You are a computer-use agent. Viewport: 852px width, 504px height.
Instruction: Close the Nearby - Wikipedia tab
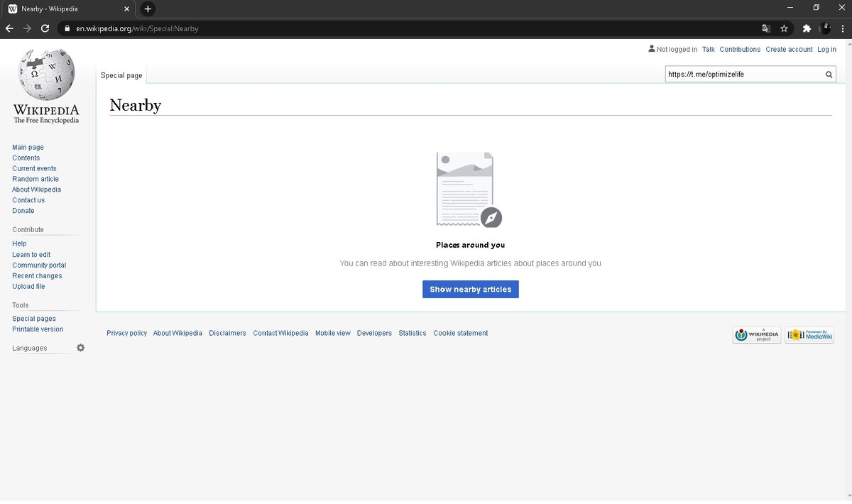(129, 9)
